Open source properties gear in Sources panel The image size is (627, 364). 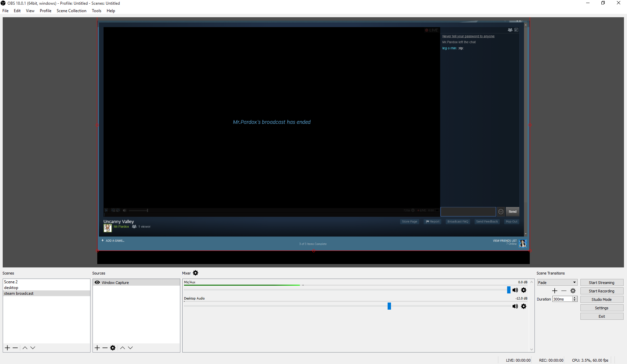[113, 348]
